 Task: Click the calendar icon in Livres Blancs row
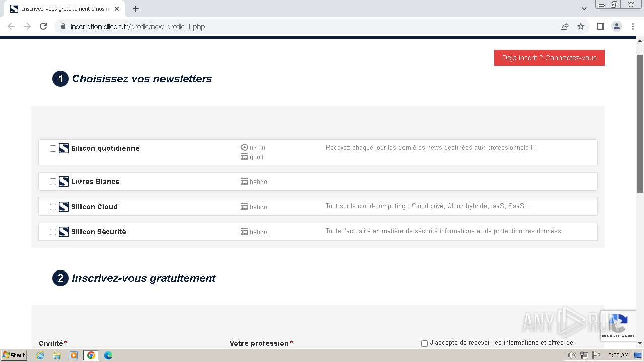[245, 182]
